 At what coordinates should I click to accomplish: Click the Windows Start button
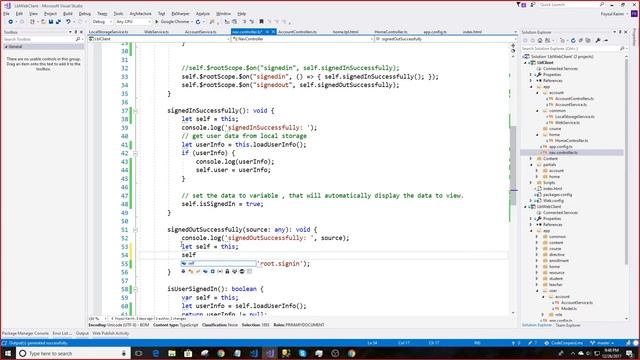[x=8, y=353]
